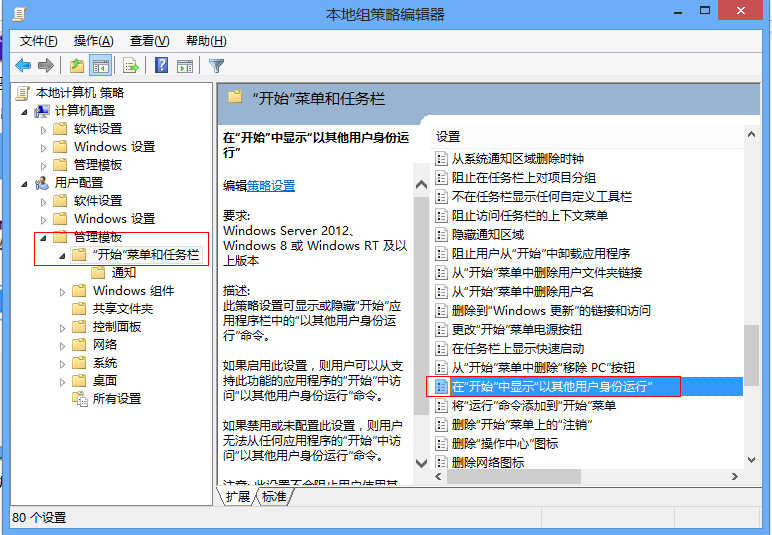
Task: Expand the 系统 tree node
Action: (62, 364)
